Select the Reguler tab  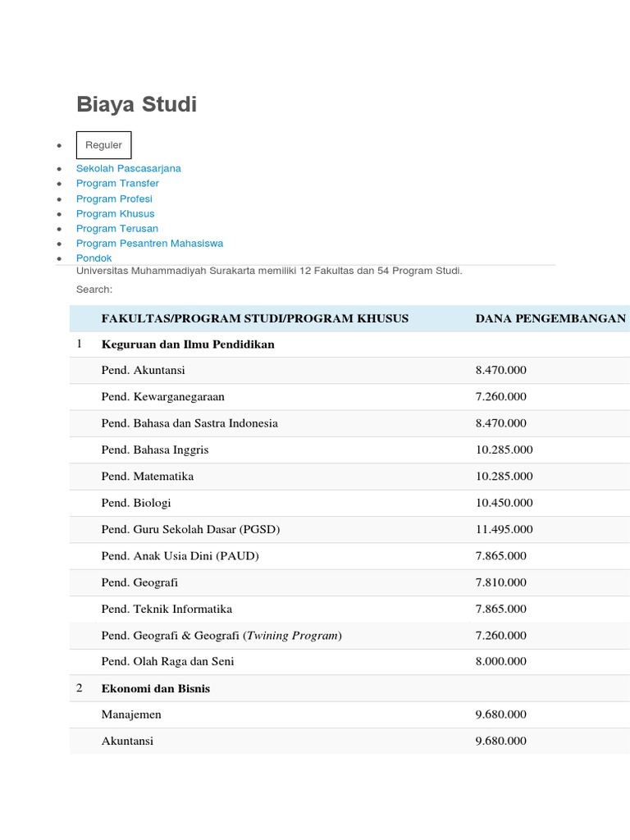tap(104, 145)
